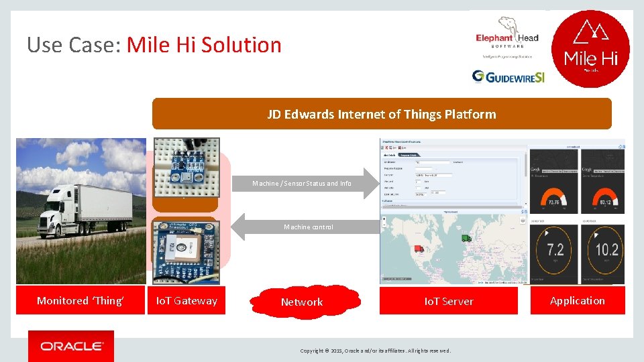Click the Elephant Head Software logo

507,38
